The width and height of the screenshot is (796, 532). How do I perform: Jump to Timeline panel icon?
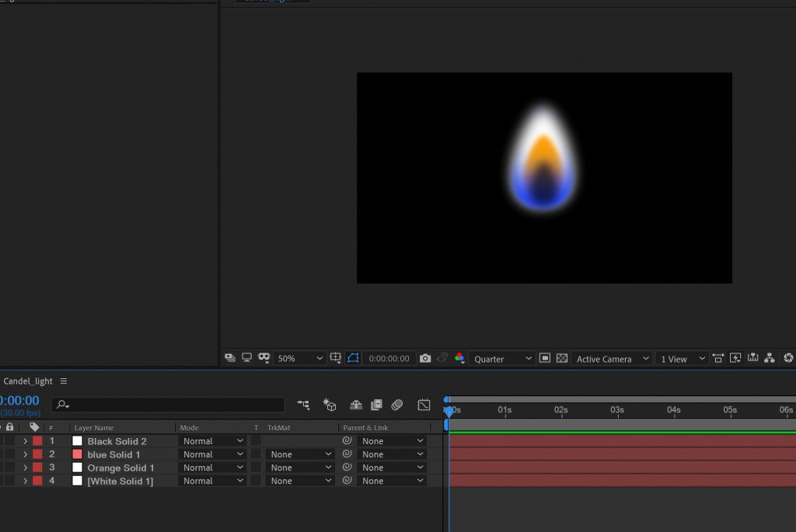752,358
